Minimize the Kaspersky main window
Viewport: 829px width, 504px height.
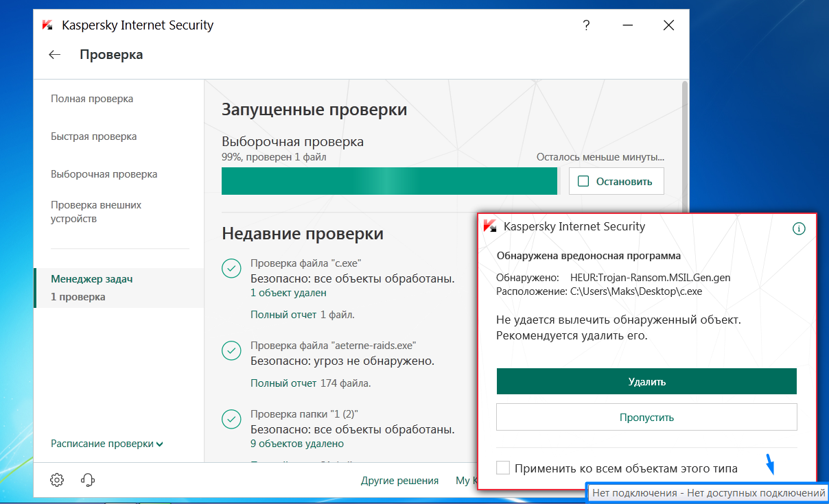[627, 25]
